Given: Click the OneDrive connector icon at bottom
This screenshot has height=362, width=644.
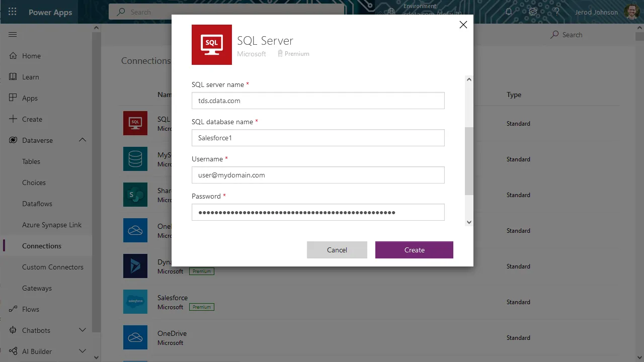Looking at the screenshot, I should coord(135,337).
